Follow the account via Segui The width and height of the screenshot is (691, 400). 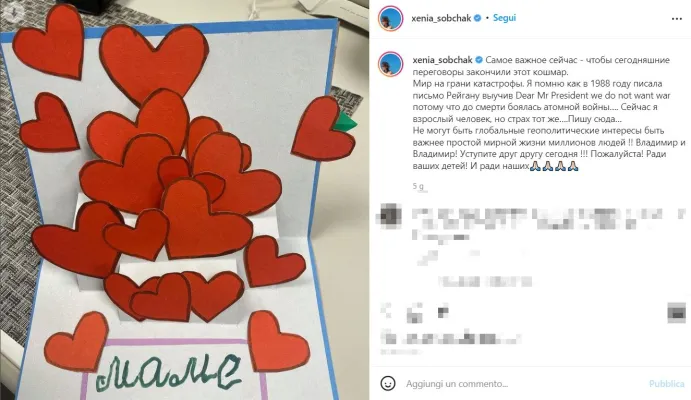[x=504, y=18]
